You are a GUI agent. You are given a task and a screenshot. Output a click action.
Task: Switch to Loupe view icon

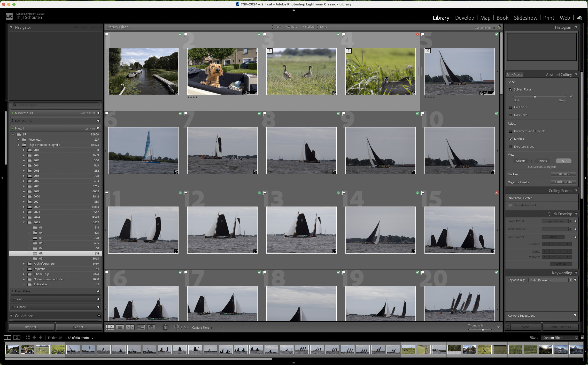120,327
